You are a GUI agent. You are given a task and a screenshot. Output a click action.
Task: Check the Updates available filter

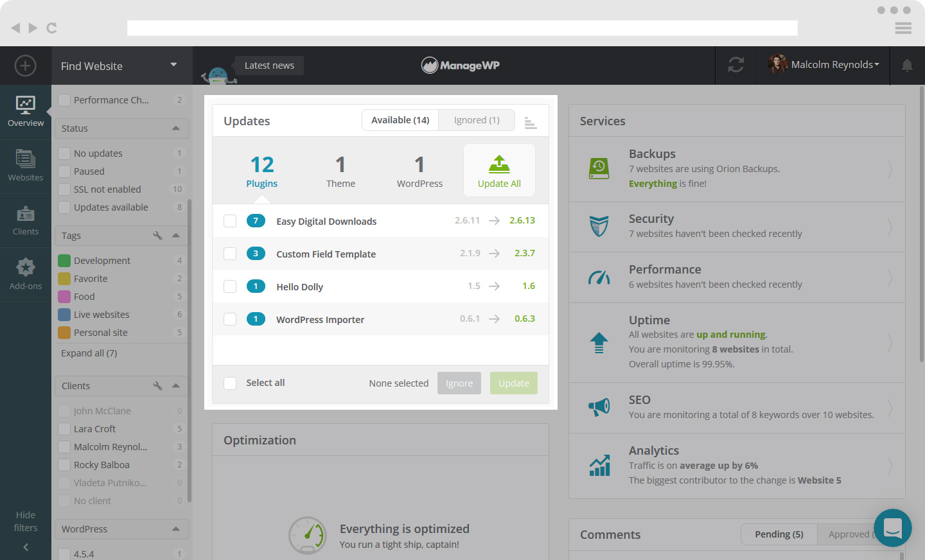point(64,207)
